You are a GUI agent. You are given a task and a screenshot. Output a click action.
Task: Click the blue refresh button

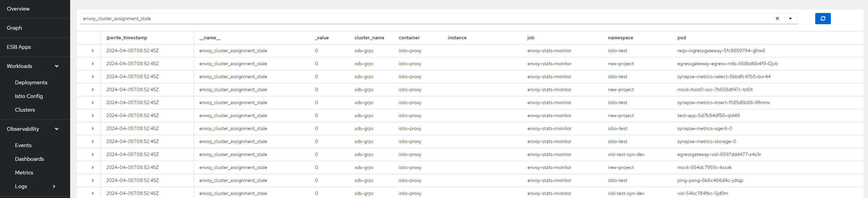coord(823,19)
